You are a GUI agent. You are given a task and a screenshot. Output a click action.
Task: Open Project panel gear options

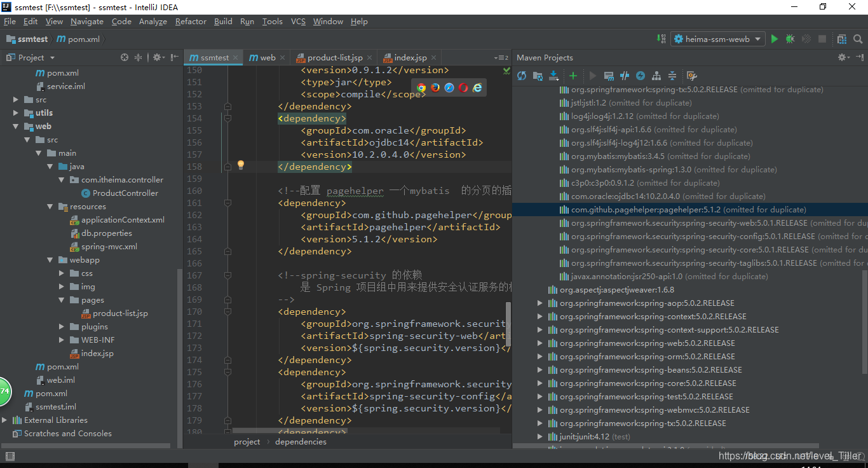tap(158, 57)
